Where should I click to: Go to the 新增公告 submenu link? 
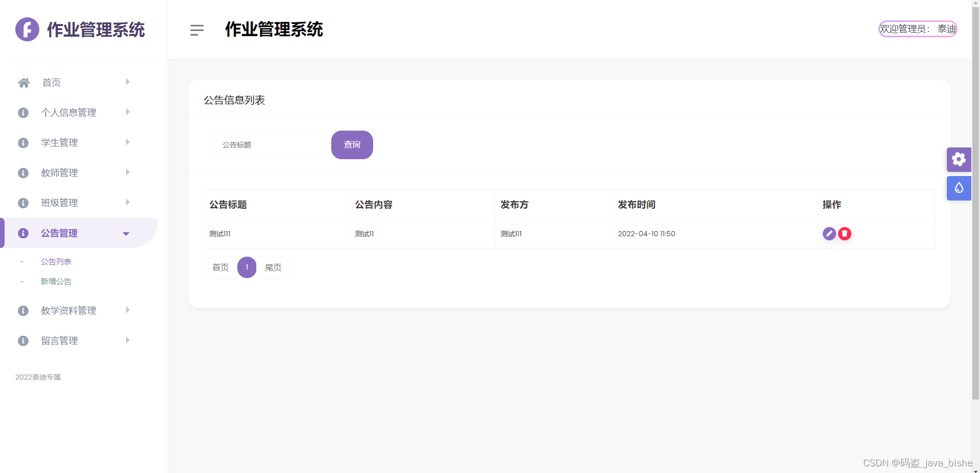click(x=56, y=282)
